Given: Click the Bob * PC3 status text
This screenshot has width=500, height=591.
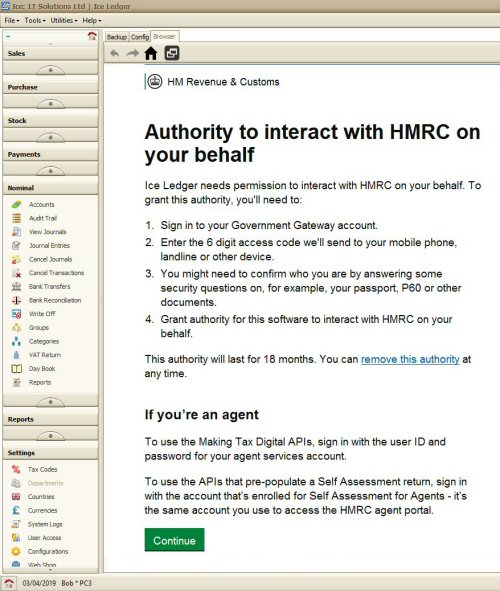Looking at the screenshot, I should click(x=76, y=583).
